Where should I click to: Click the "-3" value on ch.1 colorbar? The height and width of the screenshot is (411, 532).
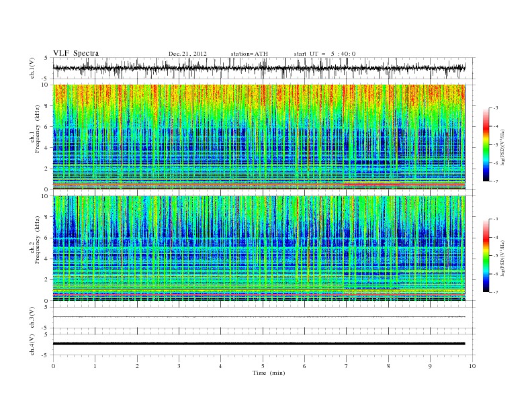tap(496, 108)
